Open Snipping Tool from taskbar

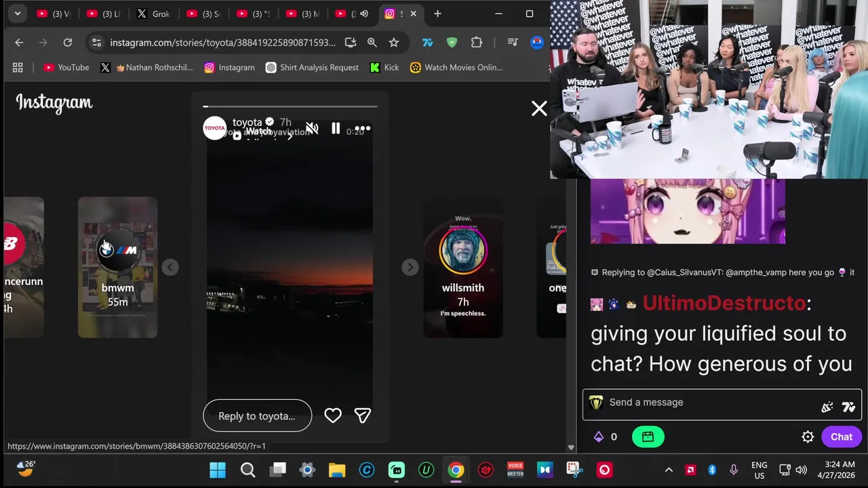pyautogui.click(x=574, y=470)
